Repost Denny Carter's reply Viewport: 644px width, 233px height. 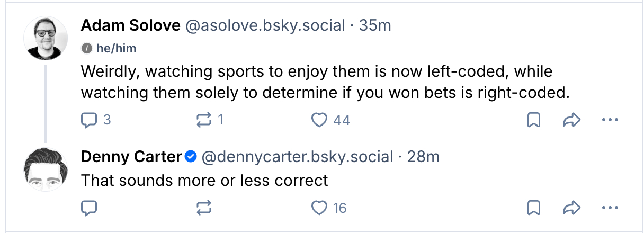pos(204,208)
